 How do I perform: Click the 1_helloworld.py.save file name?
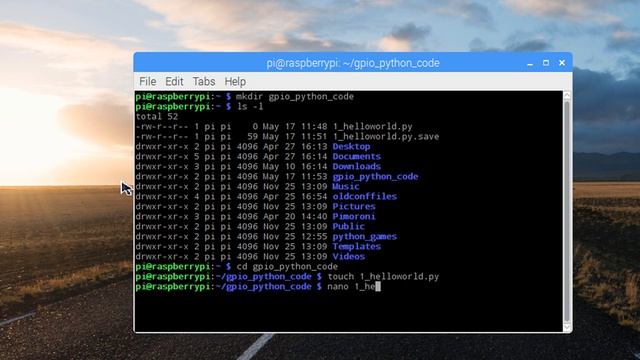(386, 137)
